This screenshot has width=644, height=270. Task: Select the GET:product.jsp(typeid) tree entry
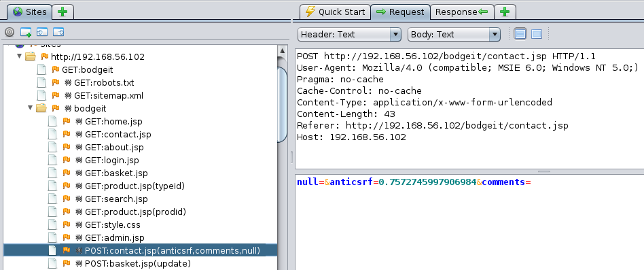[x=135, y=186]
